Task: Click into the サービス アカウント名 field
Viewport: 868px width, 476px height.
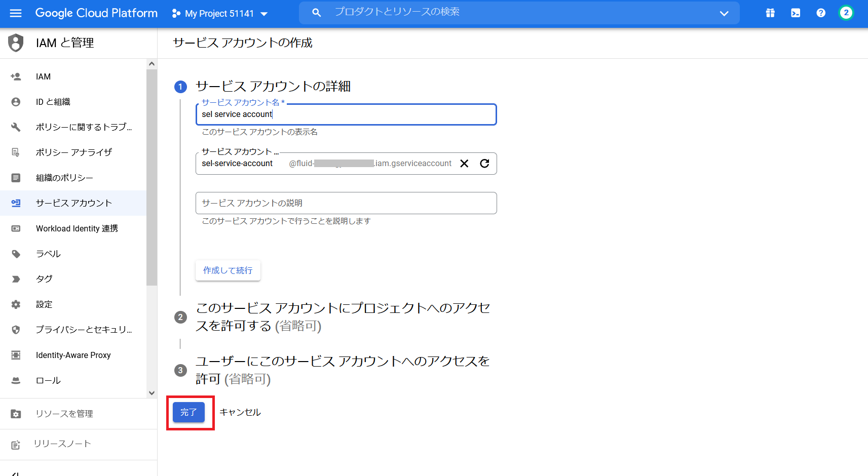Action: tap(346, 114)
